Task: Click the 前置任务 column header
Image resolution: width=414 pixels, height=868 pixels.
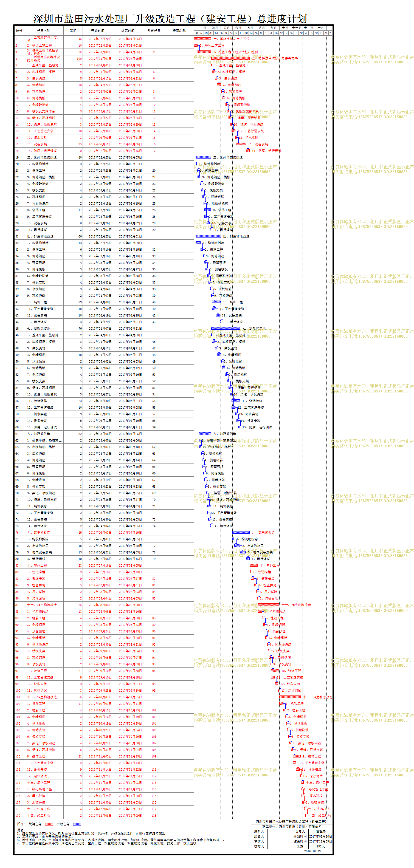Action: click(x=154, y=31)
